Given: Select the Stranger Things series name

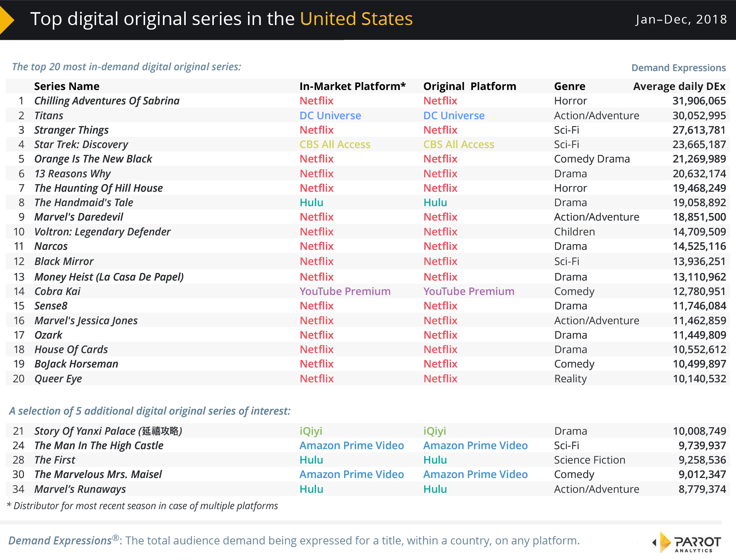Looking at the screenshot, I should point(71,130).
